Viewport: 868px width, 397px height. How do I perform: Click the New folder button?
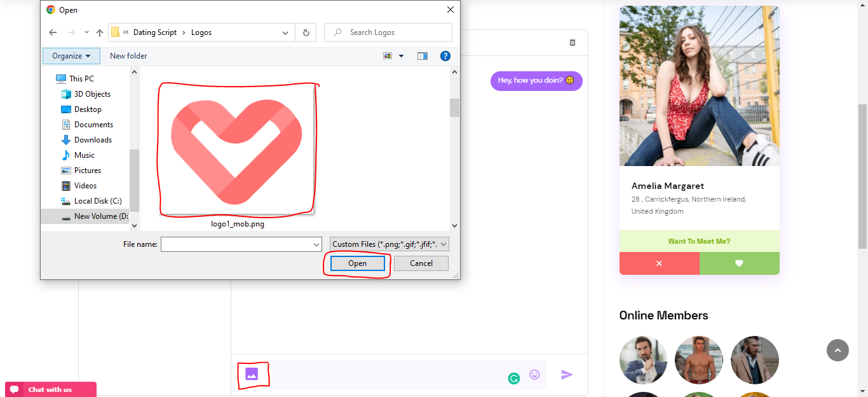click(x=128, y=56)
